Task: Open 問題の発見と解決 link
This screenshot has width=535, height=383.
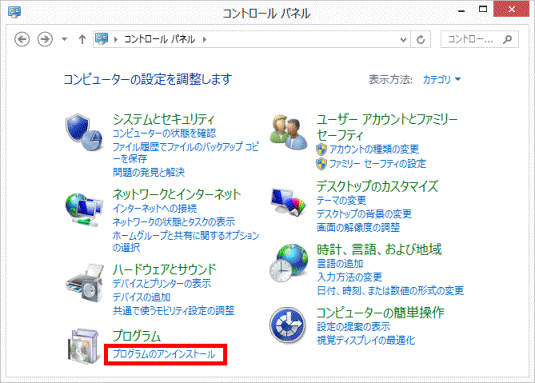Action: point(148,172)
